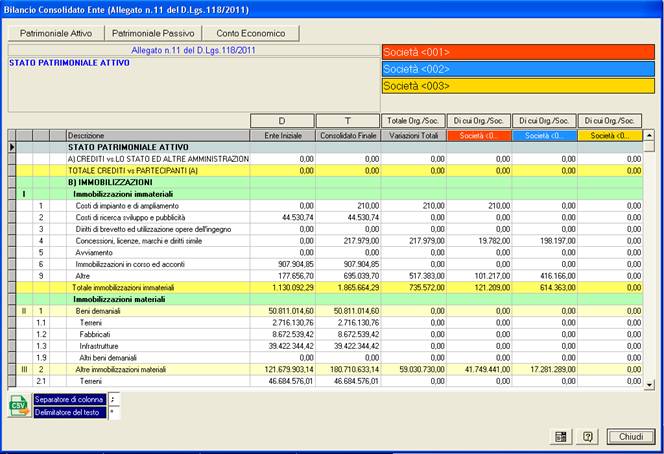Click the scrollbar down arrow
This screenshot has height=454, width=664.
(649, 385)
